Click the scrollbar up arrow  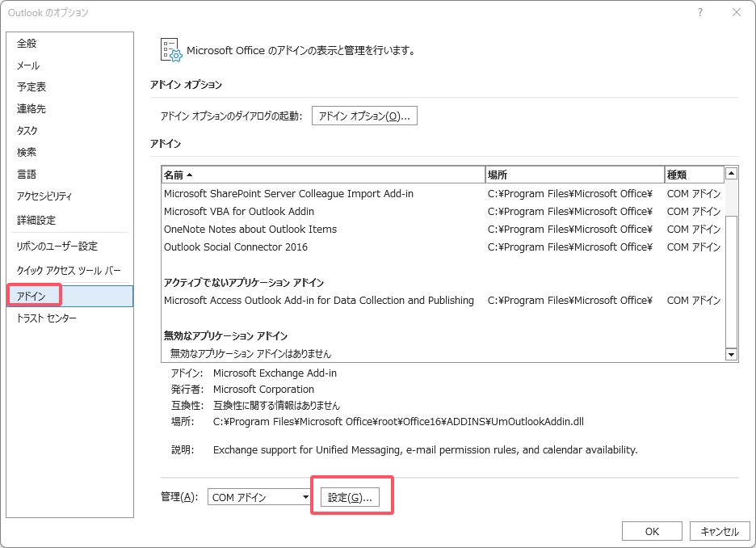coord(732,172)
